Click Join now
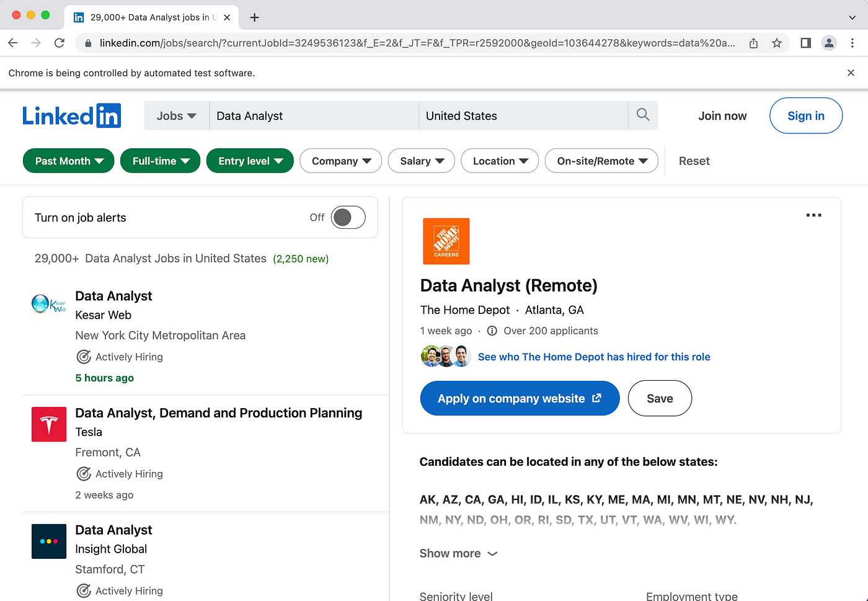This screenshot has width=868, height=601. (722, 116)
